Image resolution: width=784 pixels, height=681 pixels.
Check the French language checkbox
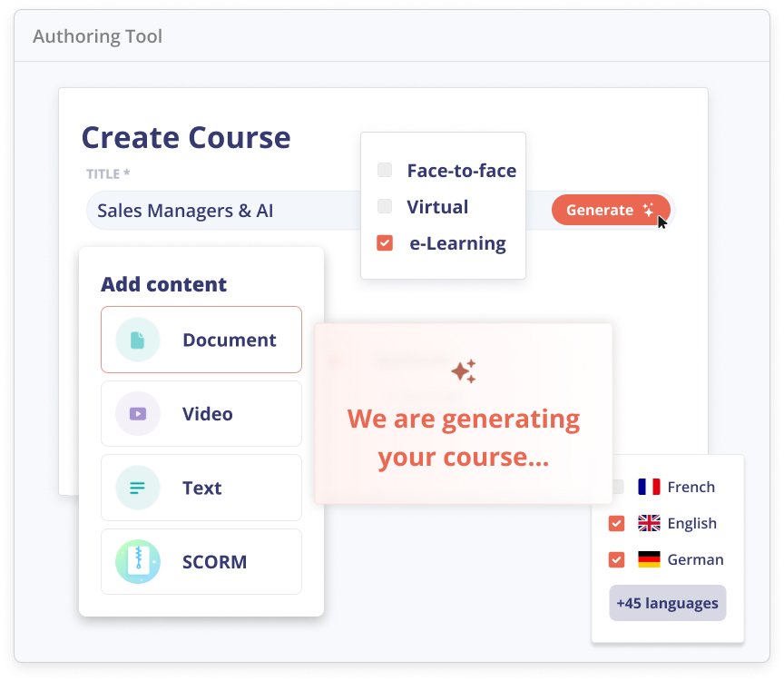(x=619, y=487)
